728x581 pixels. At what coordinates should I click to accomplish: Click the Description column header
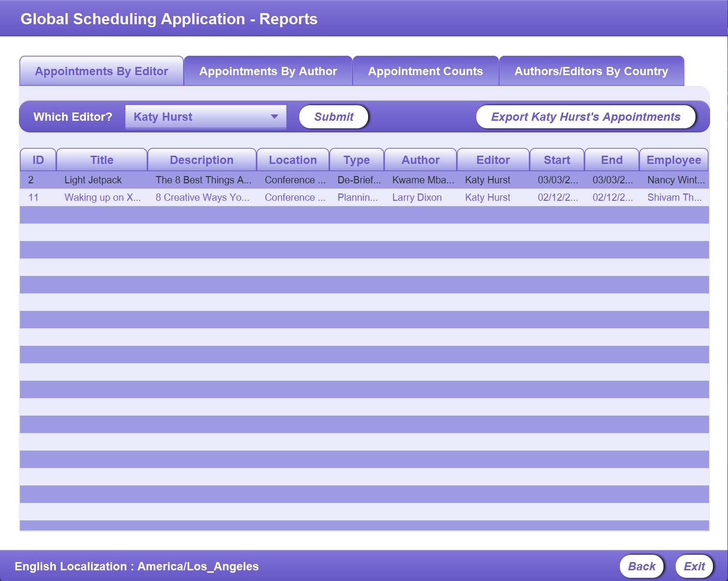point(202,159)
